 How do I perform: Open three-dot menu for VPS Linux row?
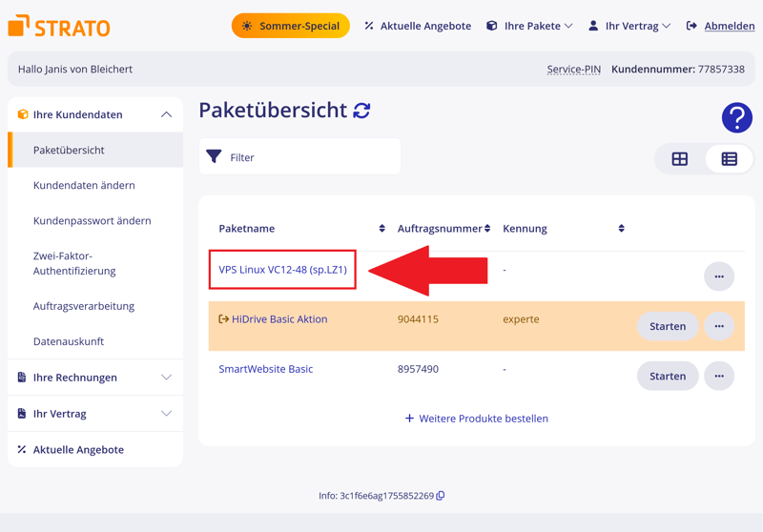click(719, 276)
